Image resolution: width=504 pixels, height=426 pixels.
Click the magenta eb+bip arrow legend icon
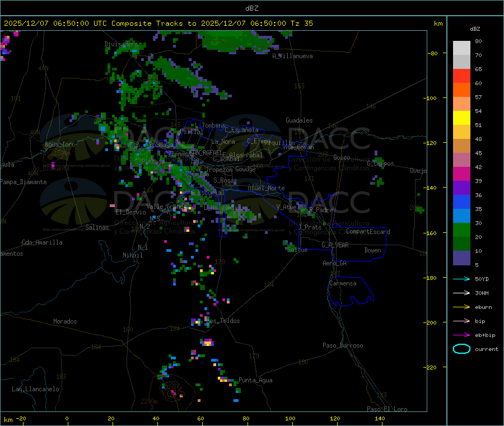[x=461, y=335]
